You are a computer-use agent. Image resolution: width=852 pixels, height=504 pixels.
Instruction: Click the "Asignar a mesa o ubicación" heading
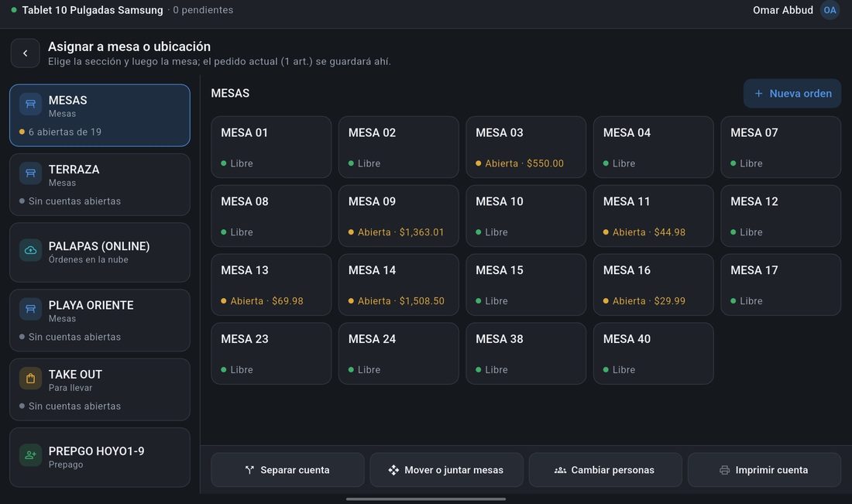(x=129, y=46)
